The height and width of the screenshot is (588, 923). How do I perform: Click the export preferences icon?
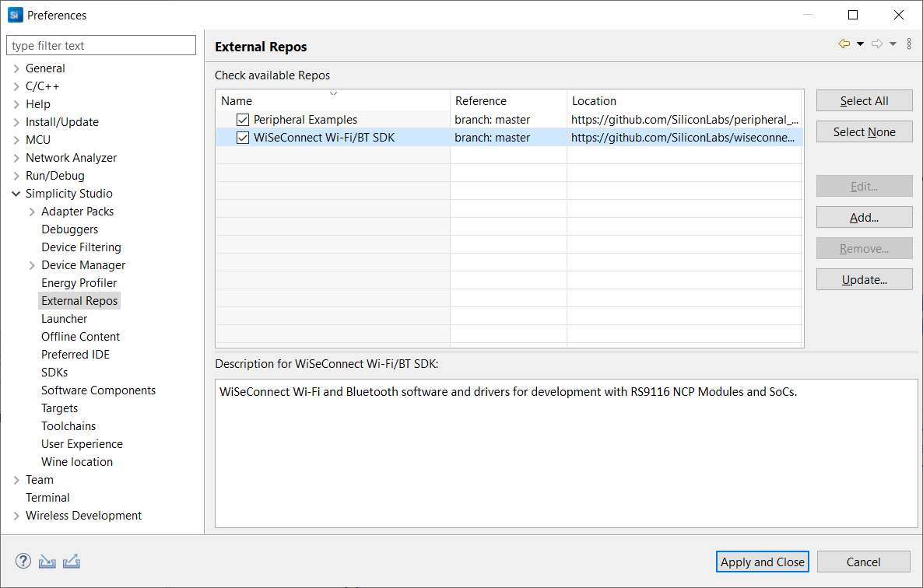coord(71,561)
